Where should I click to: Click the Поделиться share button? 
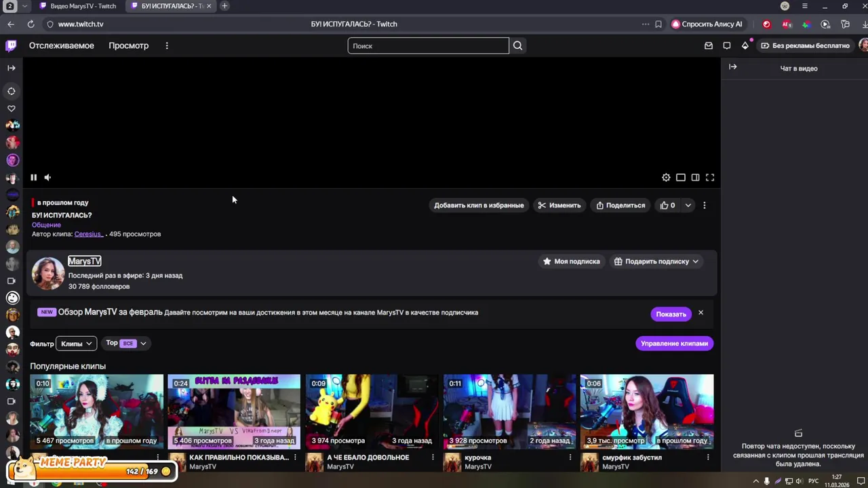620,205
